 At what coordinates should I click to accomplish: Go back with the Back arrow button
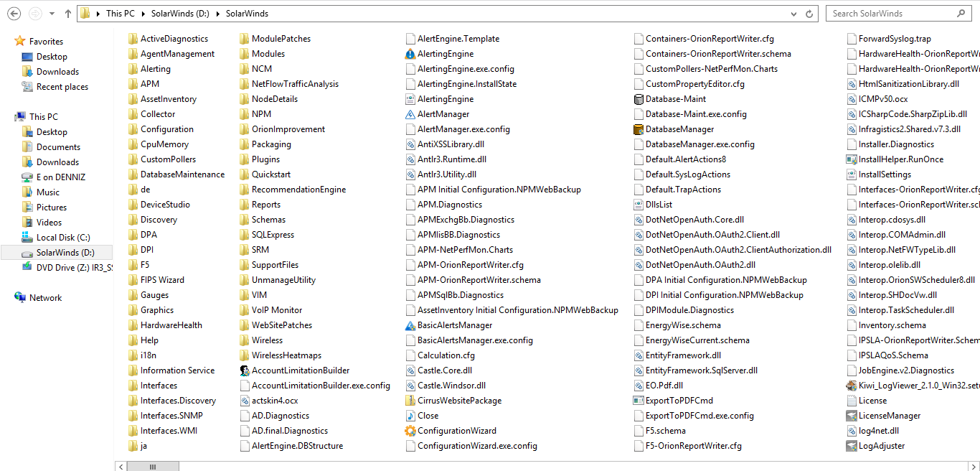[14, 14]
